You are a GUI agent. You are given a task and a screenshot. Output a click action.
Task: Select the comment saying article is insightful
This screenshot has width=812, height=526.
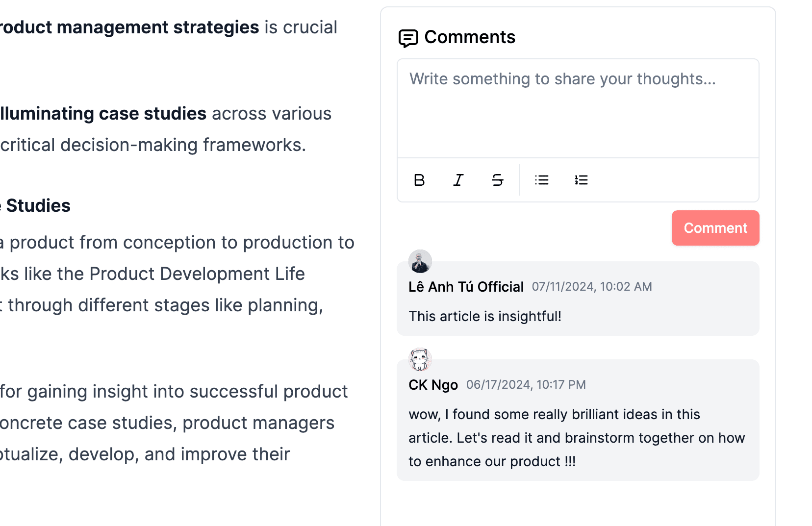485,316
